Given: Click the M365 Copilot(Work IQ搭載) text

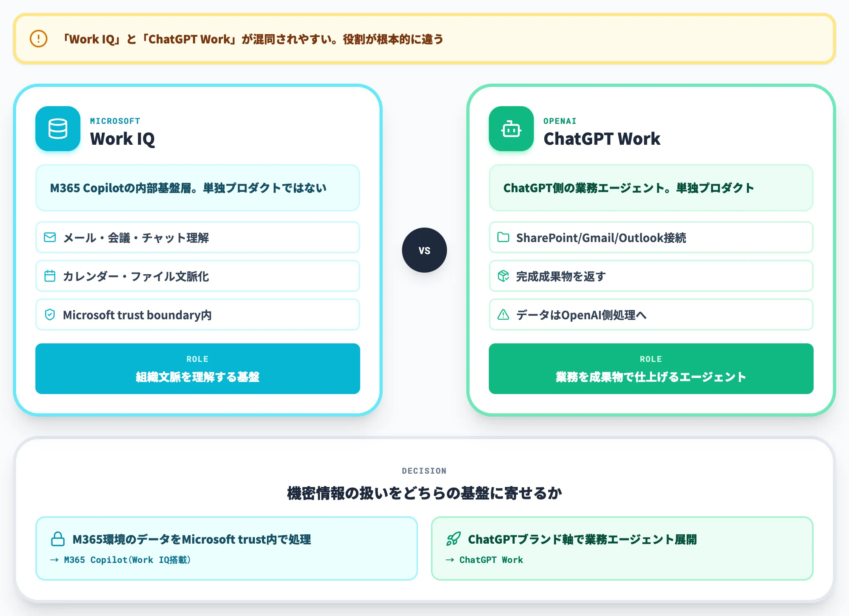Looking at the screenshot, I should (x=127, y=560).
